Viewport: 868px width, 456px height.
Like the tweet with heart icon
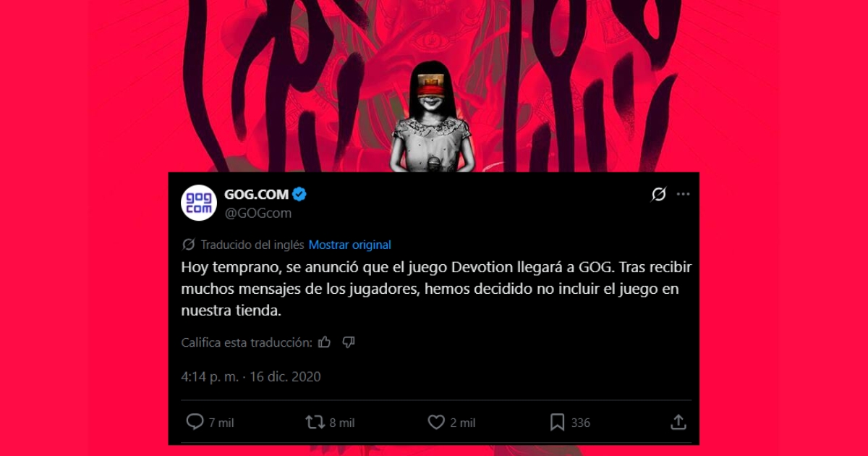[435, 422]
